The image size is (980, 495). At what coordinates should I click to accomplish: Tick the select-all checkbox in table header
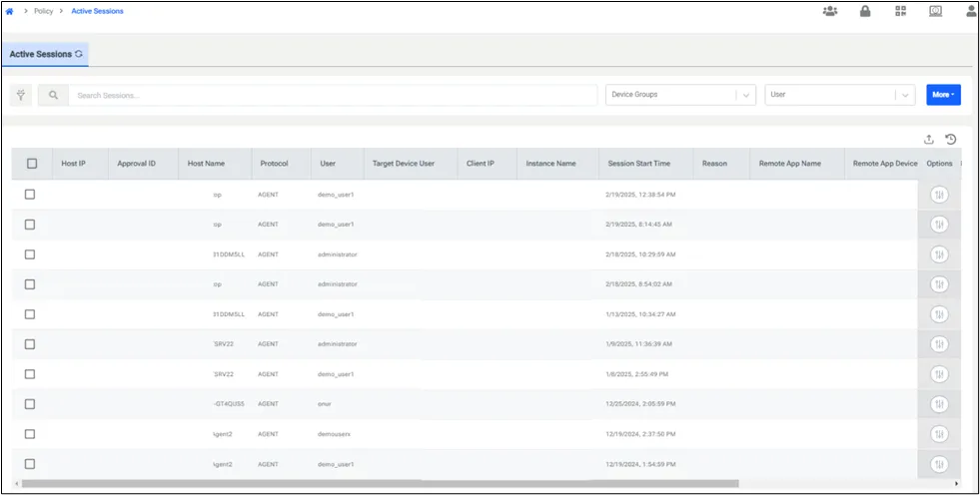32,164
